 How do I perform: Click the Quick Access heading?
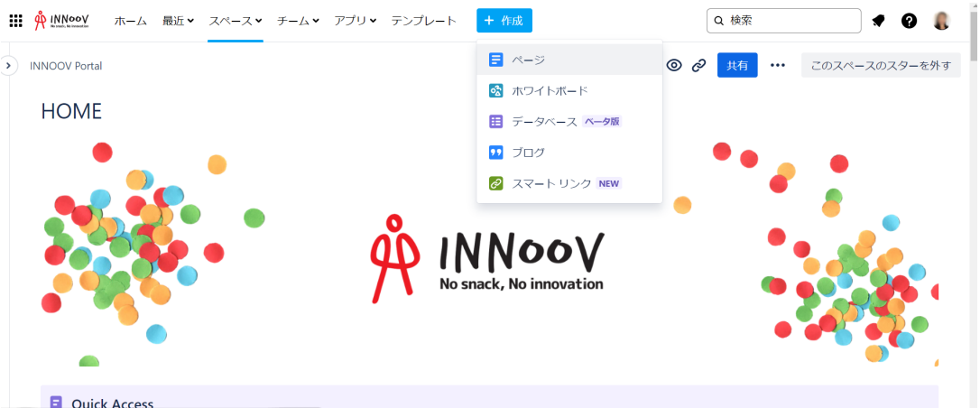click(x=113, y=403)
